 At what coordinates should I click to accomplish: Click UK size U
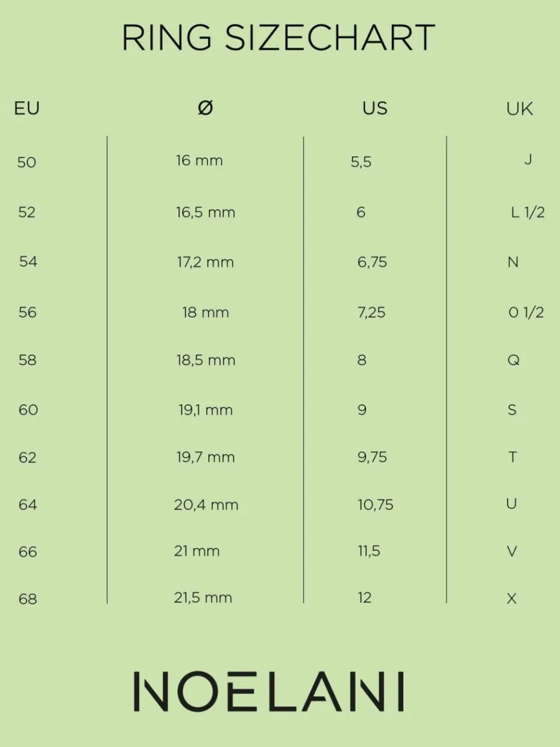click(512, 503)
